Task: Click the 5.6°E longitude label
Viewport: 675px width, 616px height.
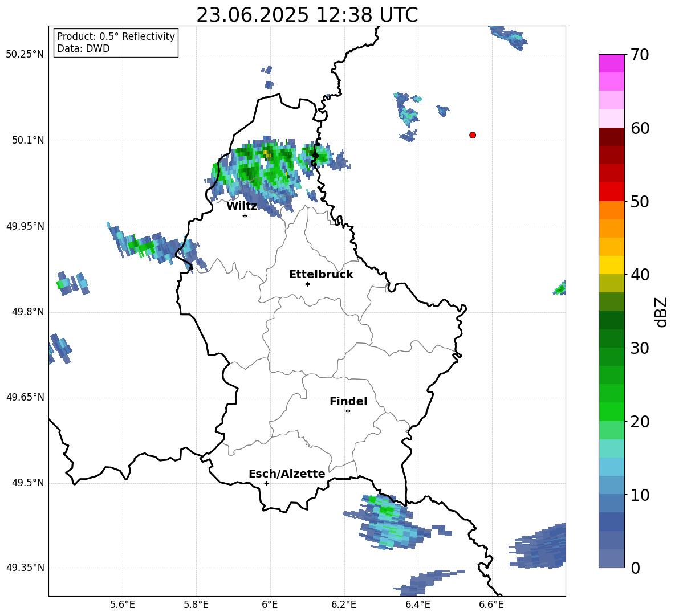Action: pyautogui.click(x=123, y=605)
